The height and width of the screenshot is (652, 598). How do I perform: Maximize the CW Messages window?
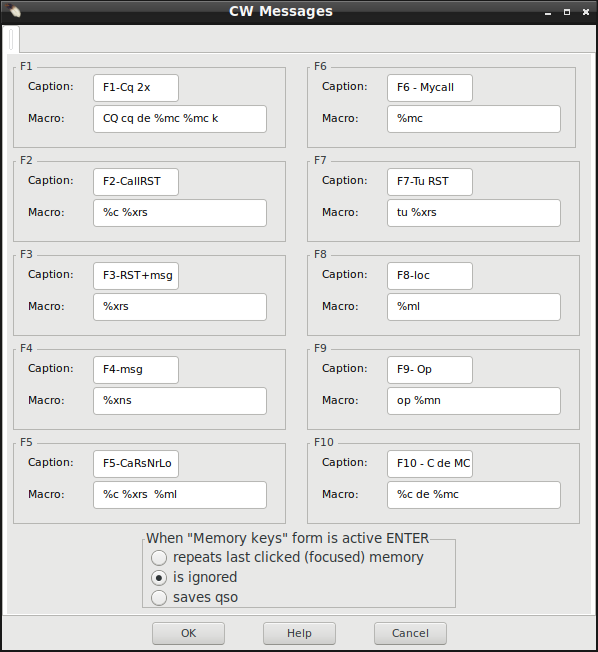coord(566,12)
